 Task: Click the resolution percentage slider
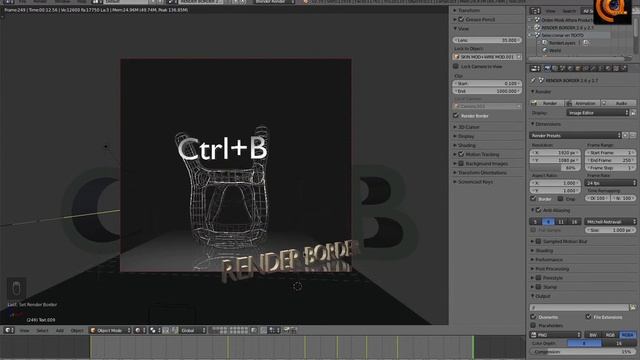[x=556, y=168]
